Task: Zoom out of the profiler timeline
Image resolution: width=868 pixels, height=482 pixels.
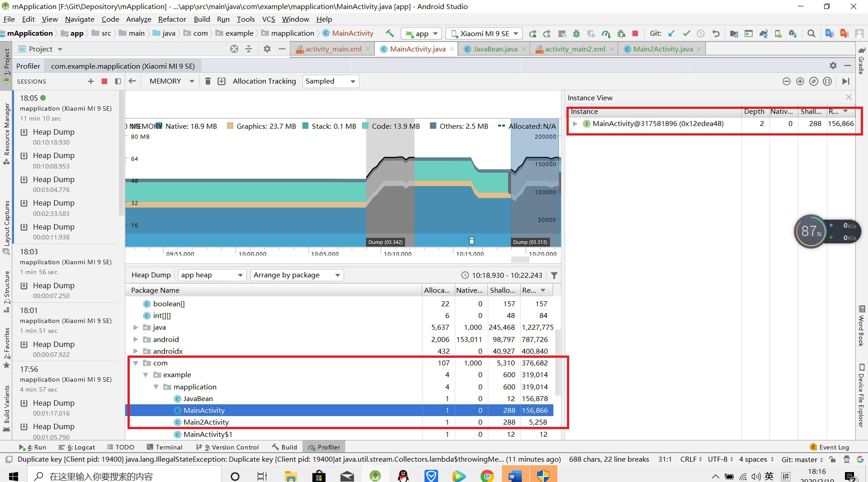Action: point(787,81)
